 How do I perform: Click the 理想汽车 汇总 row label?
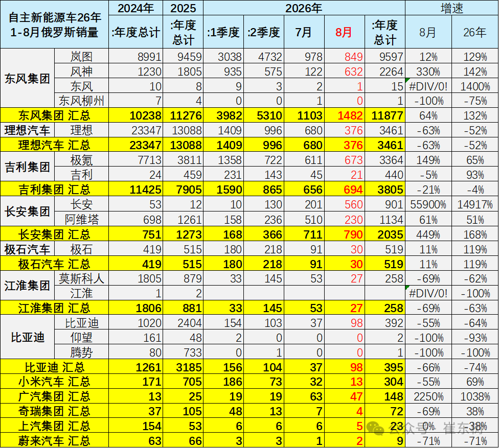pyautogui.click(x=54, y=145)
